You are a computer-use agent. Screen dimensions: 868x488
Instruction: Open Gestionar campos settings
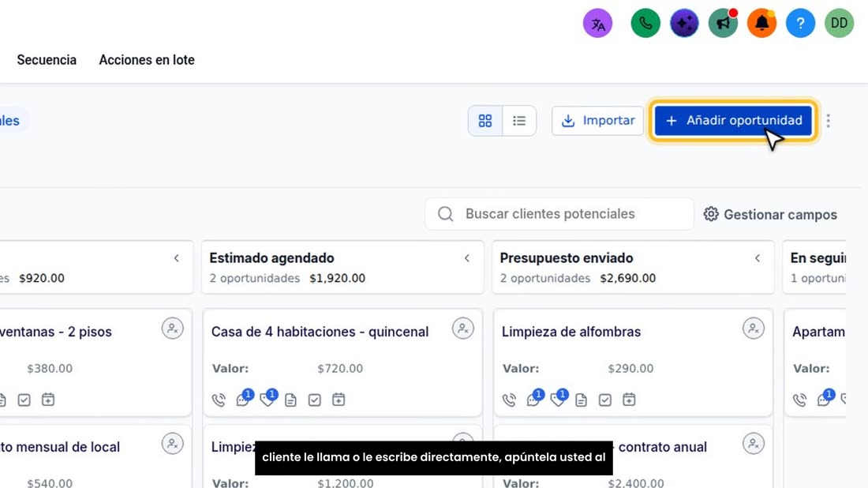coord(770,214)
